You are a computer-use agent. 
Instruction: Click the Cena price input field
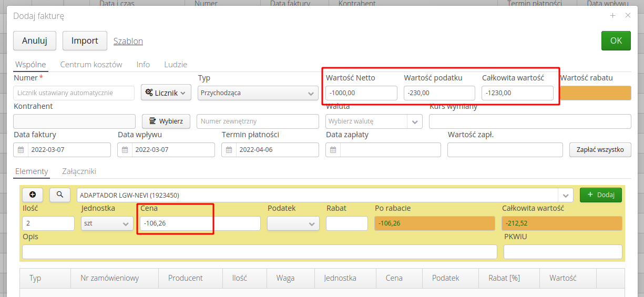200,223
